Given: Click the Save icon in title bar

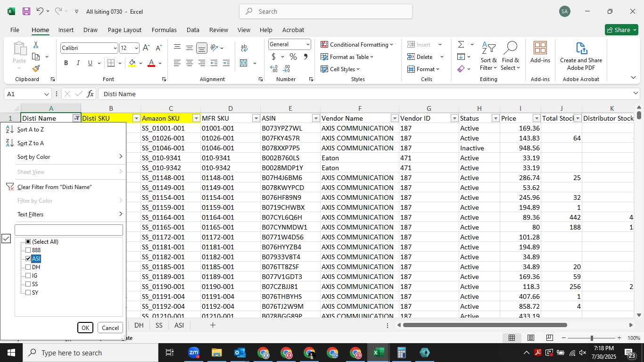Looking at the screenshot, I should pyautogui.click(x=26, y=11).
